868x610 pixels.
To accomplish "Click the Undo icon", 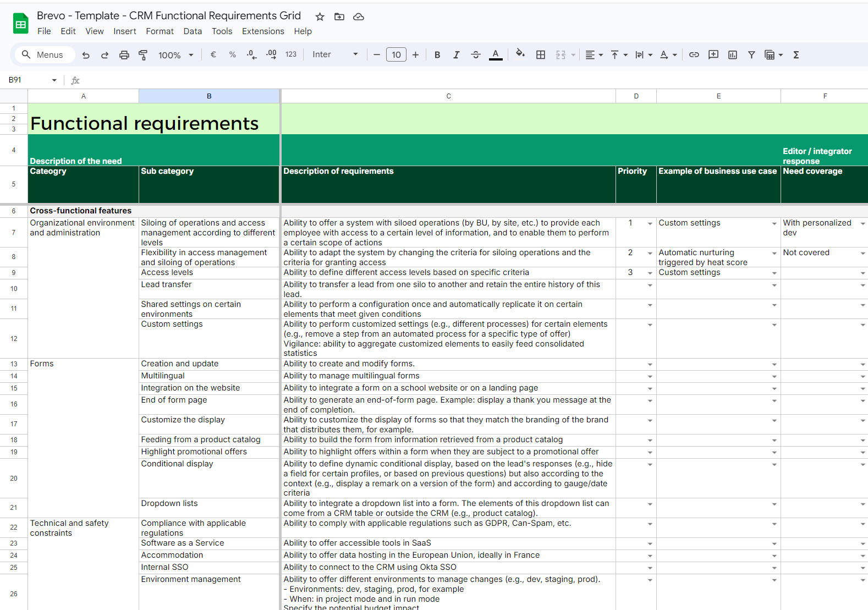I will pos(86,55).
